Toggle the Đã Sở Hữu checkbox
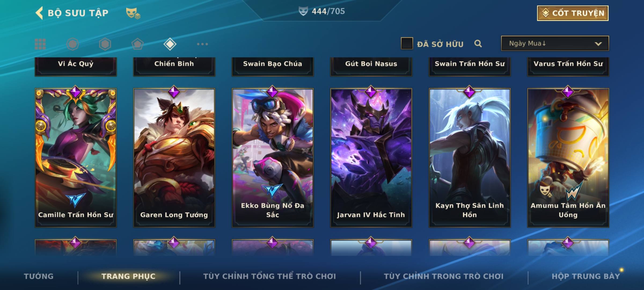 [x=407, y=44]
